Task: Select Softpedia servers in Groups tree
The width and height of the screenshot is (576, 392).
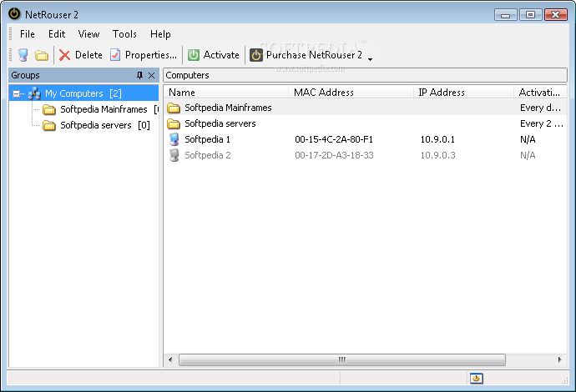Action: pos(95,125)
